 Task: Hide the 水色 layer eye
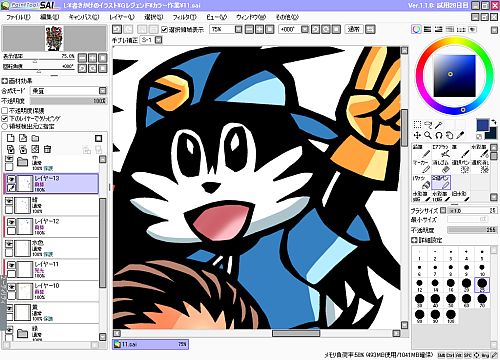(9, 243)
